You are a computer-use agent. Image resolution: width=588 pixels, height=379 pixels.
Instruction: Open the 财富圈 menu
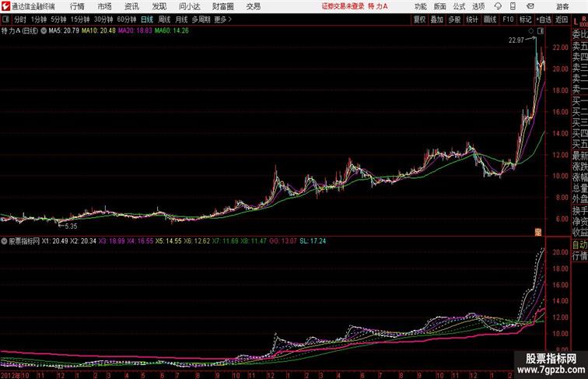tap(223, 6)
